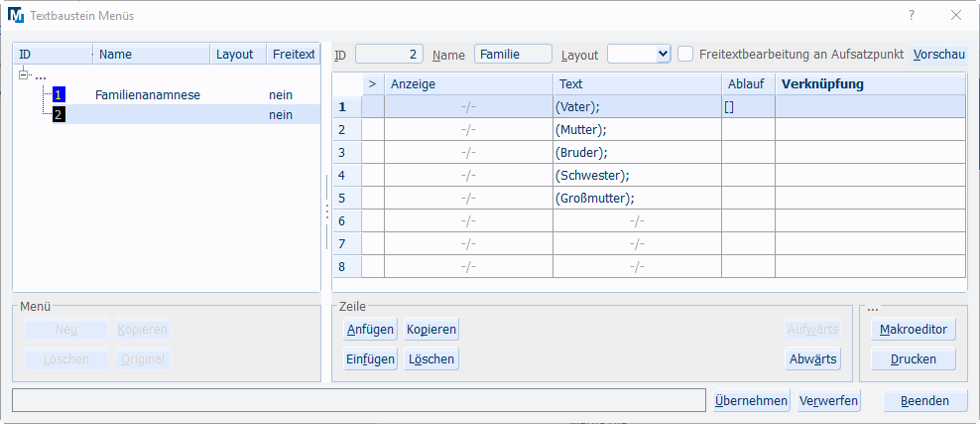Open the Makroeditor
The height and width of the screenshot is (424, 980).
(x=913, y=330)
